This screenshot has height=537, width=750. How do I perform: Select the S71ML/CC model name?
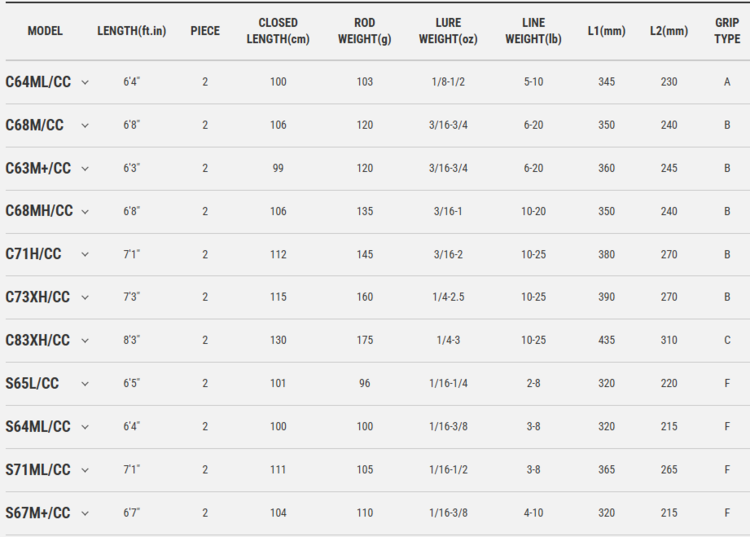38,470
